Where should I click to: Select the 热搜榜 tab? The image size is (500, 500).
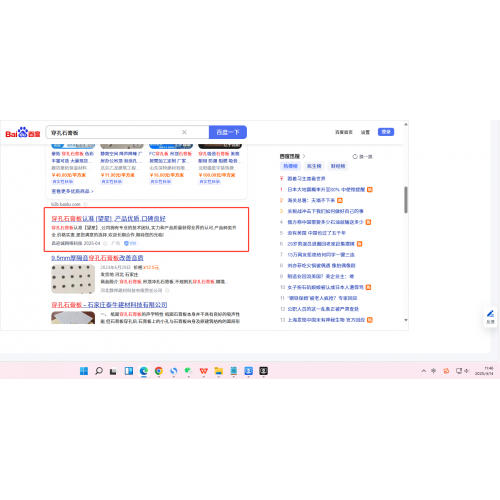(x=290, y=166)
